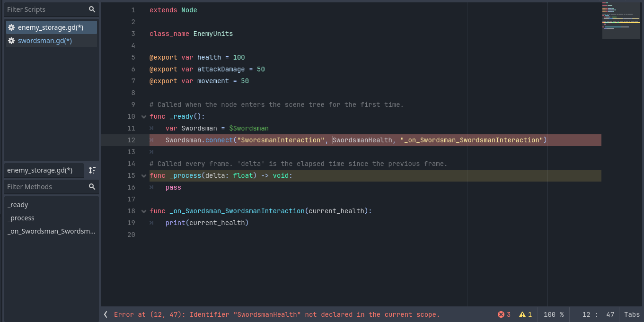Jump to the _ready method
The image size is (644, 322).
point(18,205)
